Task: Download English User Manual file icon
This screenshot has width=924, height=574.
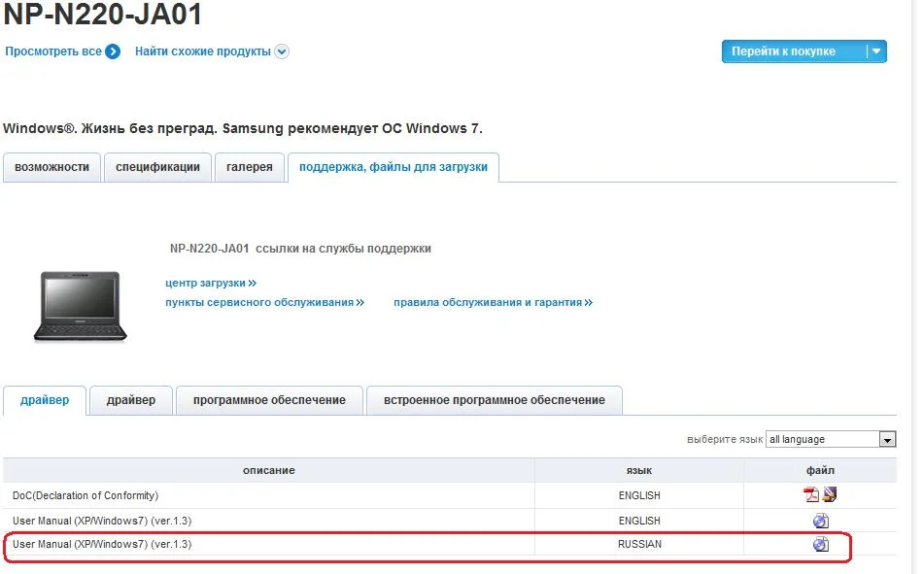Action: (821, 521)
